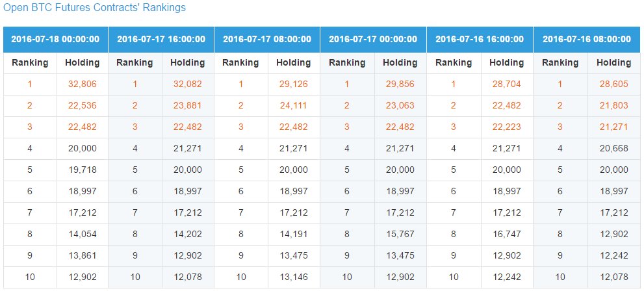
Task: Click 13,475 in the 2016-07-17 00:00:00 column
Action: [400, 256]
